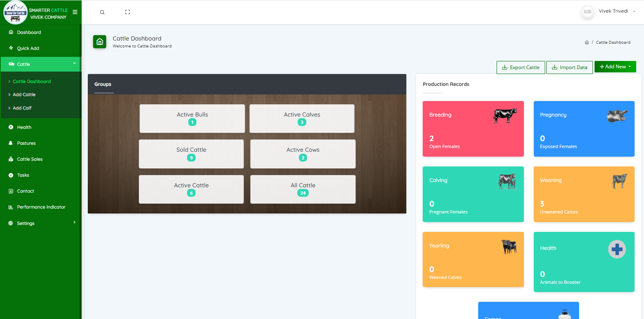Open Performance Indicator menu item
Viewport: 644px width, 319px height.
click(41, 207)
